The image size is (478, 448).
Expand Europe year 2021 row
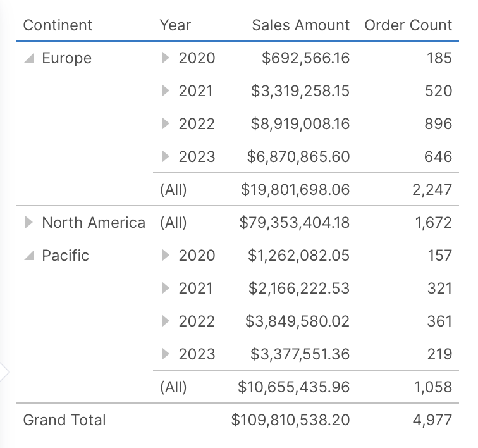pos(166,91)
